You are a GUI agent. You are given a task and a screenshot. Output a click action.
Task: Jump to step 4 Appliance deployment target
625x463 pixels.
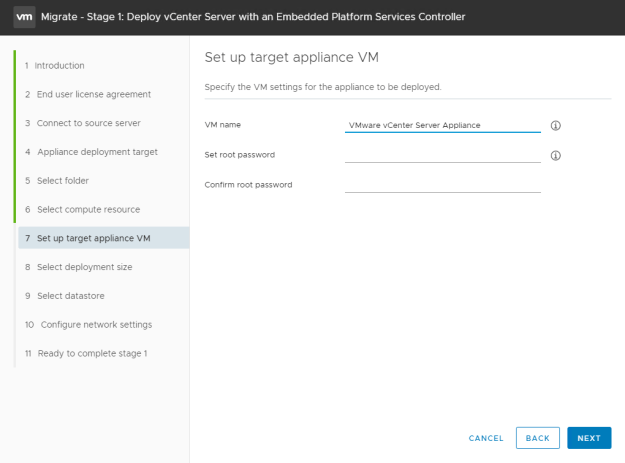[91, 152]
